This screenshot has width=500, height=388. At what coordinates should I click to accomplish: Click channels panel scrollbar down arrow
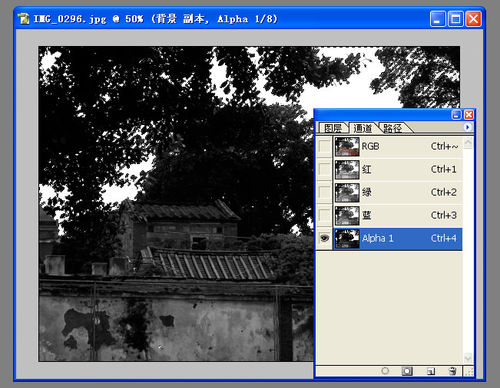468,358
